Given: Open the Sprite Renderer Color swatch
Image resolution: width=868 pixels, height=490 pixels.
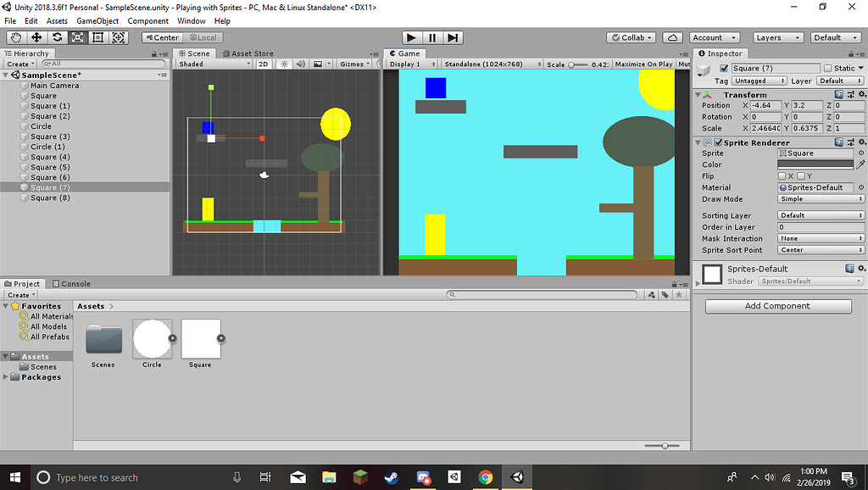Looking at the screenshot, I should coord(815,164).
